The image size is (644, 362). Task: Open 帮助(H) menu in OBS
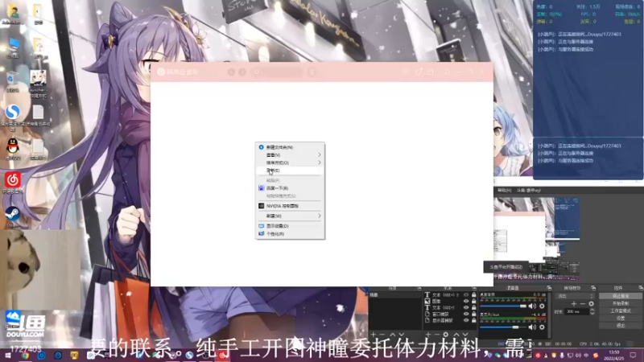505,191
